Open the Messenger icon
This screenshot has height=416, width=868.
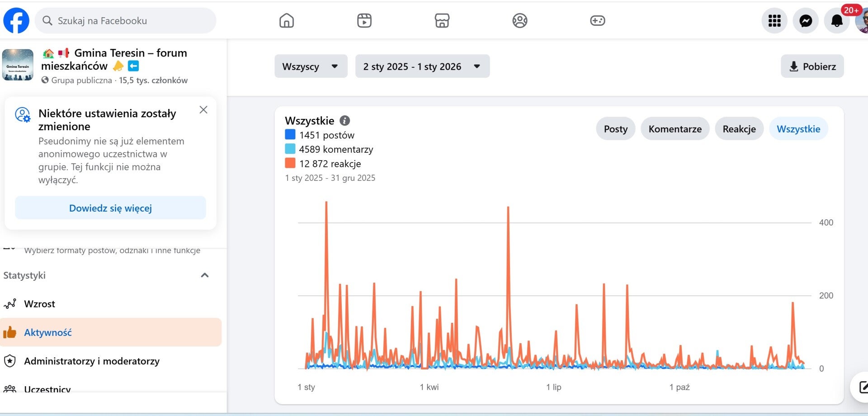806,21
